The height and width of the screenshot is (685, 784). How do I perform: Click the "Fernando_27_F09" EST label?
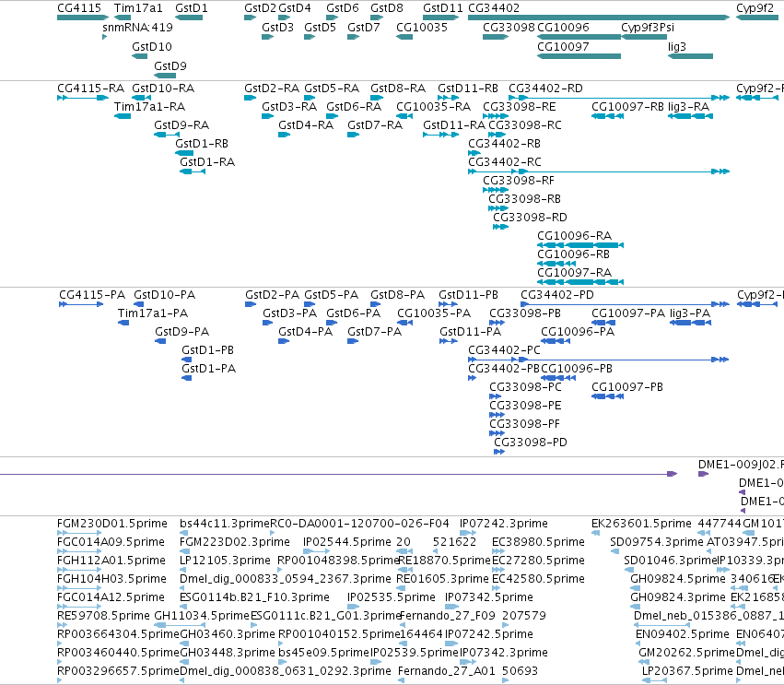[x=448, y=616]
